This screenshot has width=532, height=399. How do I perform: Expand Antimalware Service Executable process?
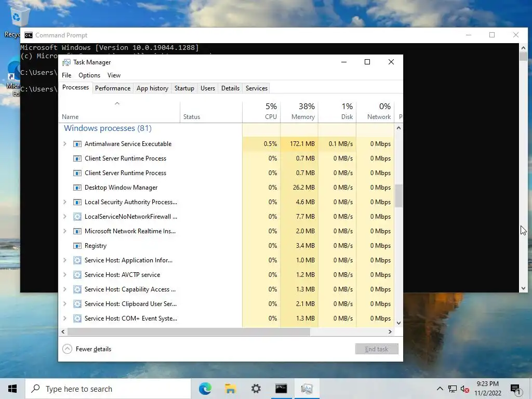pos(65,144)
